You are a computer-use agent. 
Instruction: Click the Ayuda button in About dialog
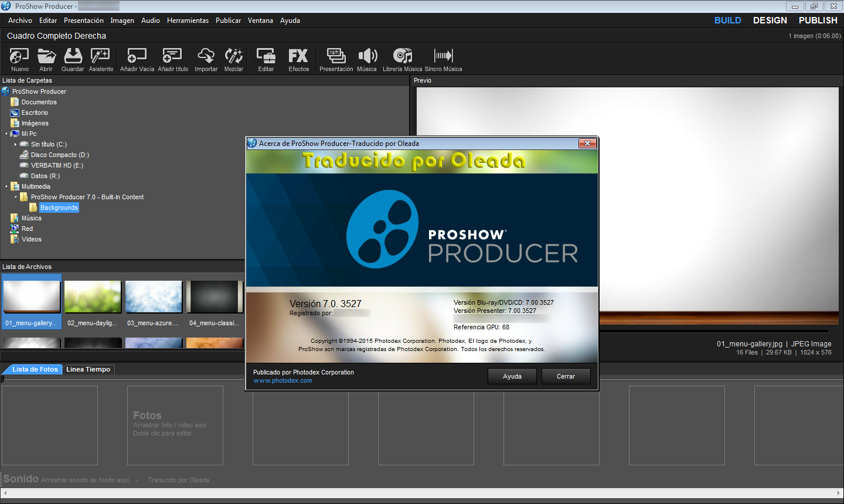(512, 376)
